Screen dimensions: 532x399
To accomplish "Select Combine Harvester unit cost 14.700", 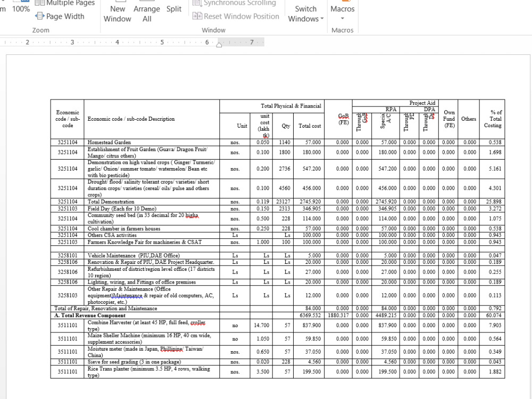I will [x=262, y=326].
